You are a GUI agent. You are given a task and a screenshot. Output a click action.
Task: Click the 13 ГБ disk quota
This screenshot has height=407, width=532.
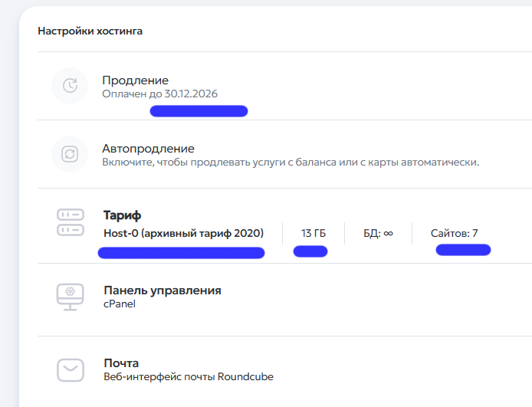click(x=313, y=232)
